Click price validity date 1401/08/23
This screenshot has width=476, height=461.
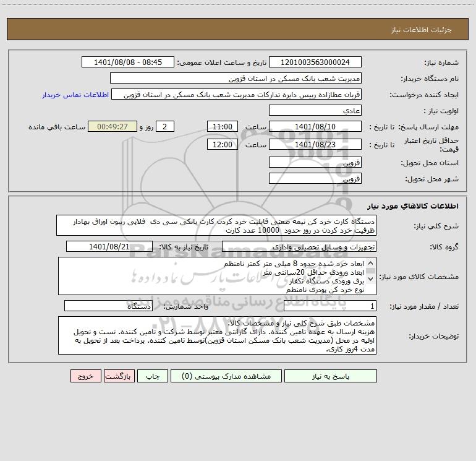tap(315, 144)
